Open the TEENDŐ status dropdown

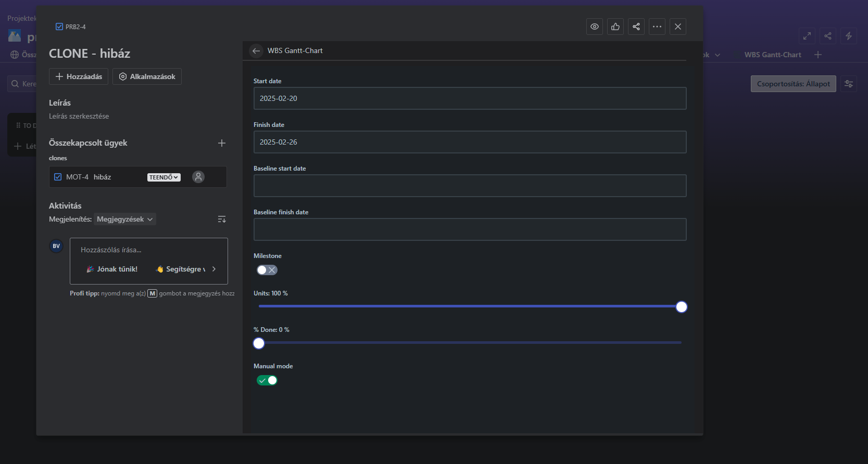click(164, 177)
